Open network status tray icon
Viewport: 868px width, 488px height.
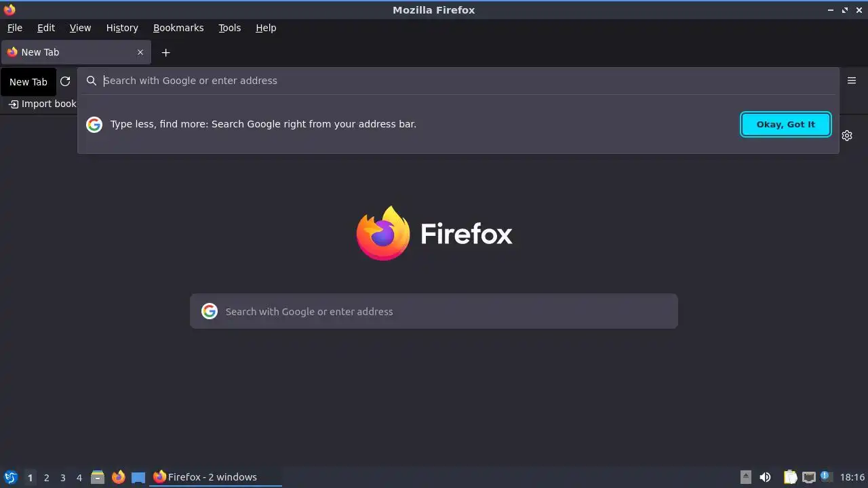pos(808,477)
